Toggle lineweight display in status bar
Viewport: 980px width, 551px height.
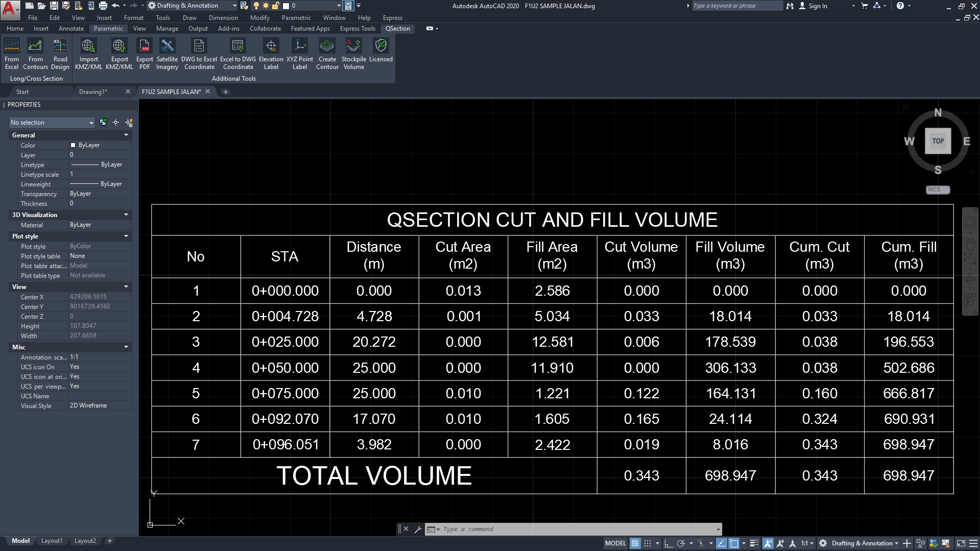754,543
